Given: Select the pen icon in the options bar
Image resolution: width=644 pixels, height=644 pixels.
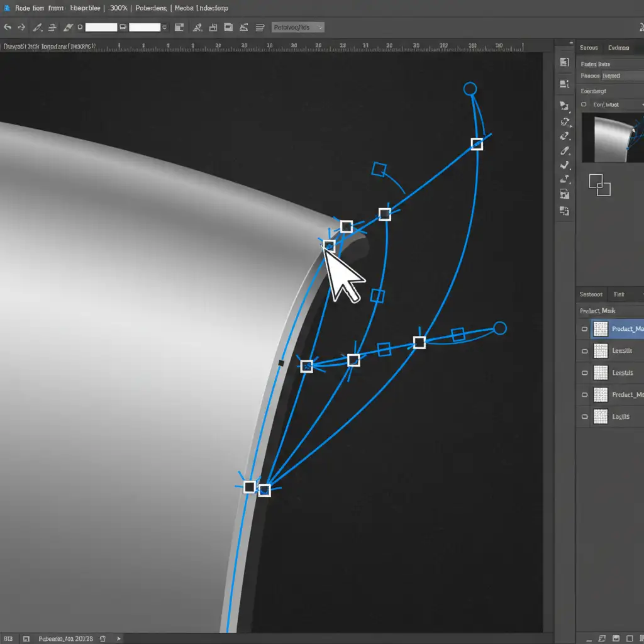Looking at the screenshot, I should 38,28.
